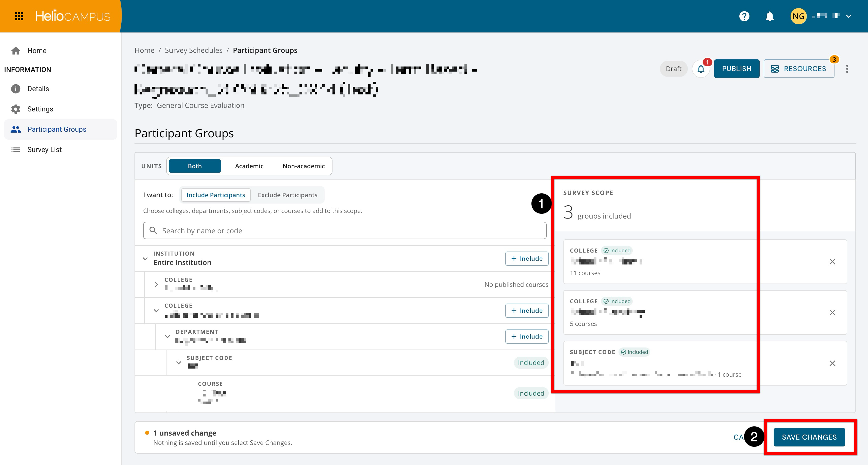Include the second College row
The height and width of the screenshot is (465, 868).
tap(527, 311)
